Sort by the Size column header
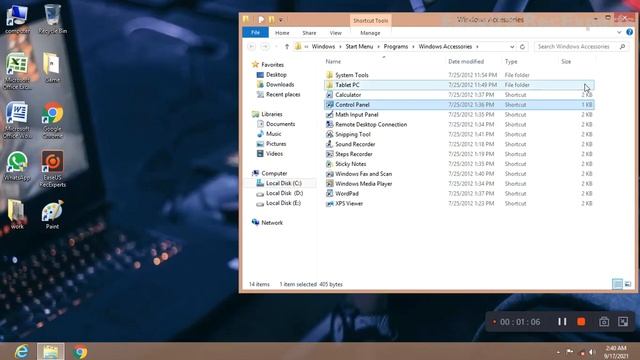Viewport: 640px width, 360px height. coord(566,61)
